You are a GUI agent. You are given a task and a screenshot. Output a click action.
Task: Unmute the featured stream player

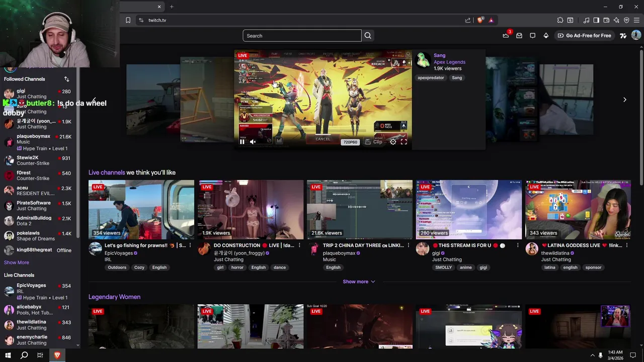(x=253, y=142)
